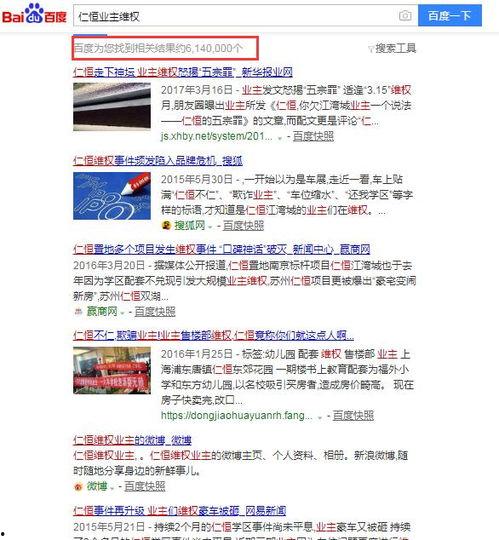Expand dropdown arrow after dongjiaohuayuanrh.fang URL
Image resolution: width=499 pixels, height=540 pixels.
[x=320, y=417]
